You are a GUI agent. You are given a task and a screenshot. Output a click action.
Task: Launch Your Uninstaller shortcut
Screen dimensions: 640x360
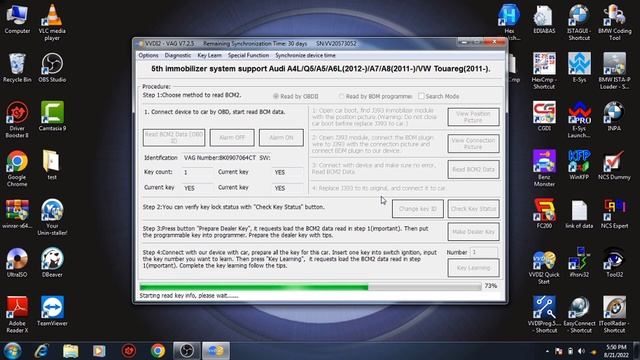coord(52,217)
